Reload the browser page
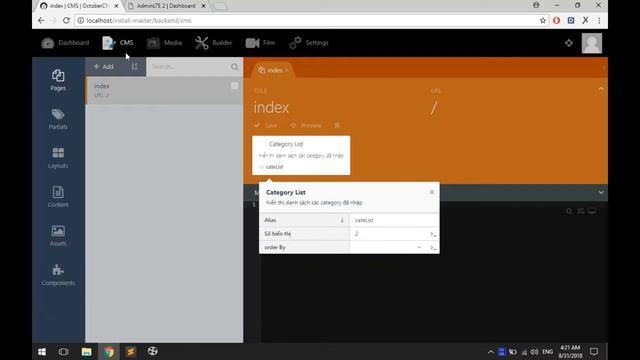640x360 pixels. pyautogui.click(x=66, y=20)
